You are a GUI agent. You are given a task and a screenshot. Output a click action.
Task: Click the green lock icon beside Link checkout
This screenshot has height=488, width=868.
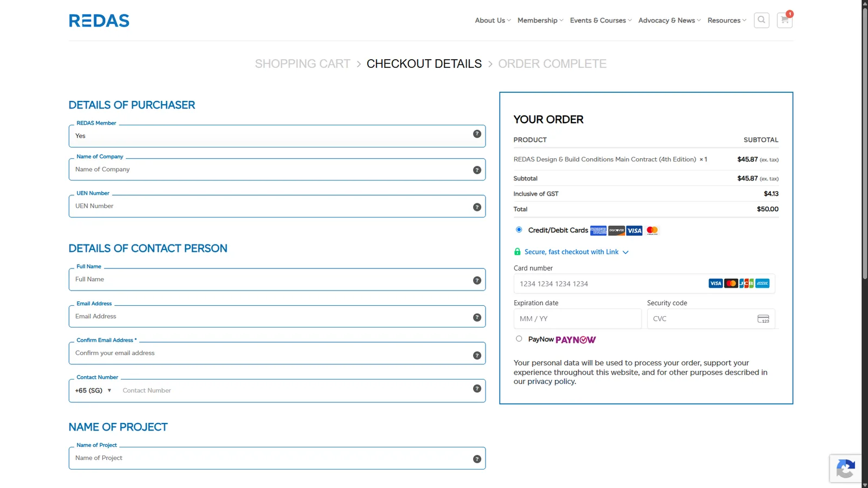click(x=517, y=252)
